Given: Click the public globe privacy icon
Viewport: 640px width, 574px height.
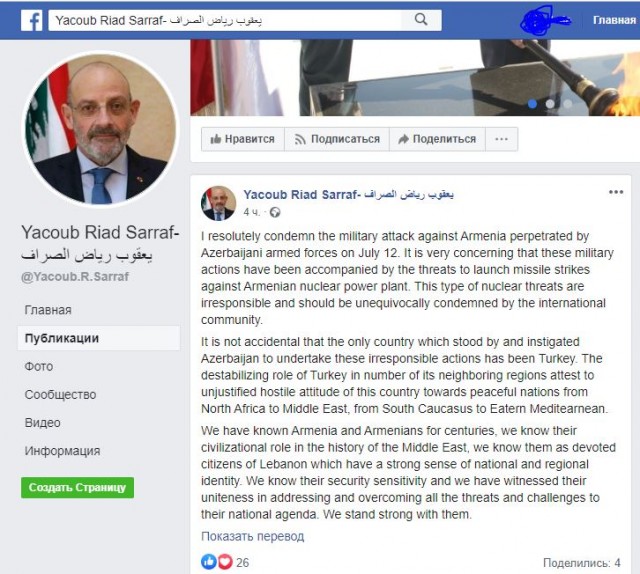Looking at the screenshot, I should 275,212.
